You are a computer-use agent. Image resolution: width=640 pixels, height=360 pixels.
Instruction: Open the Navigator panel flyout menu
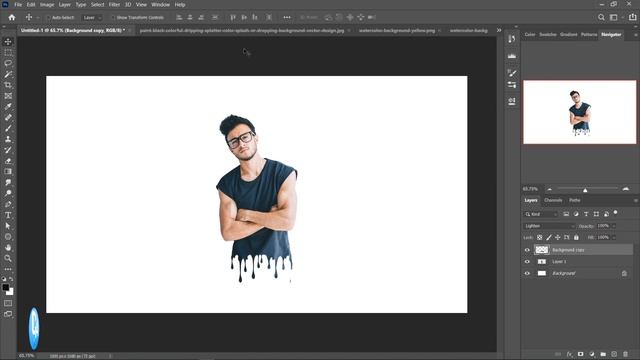(x=636, y=35)
